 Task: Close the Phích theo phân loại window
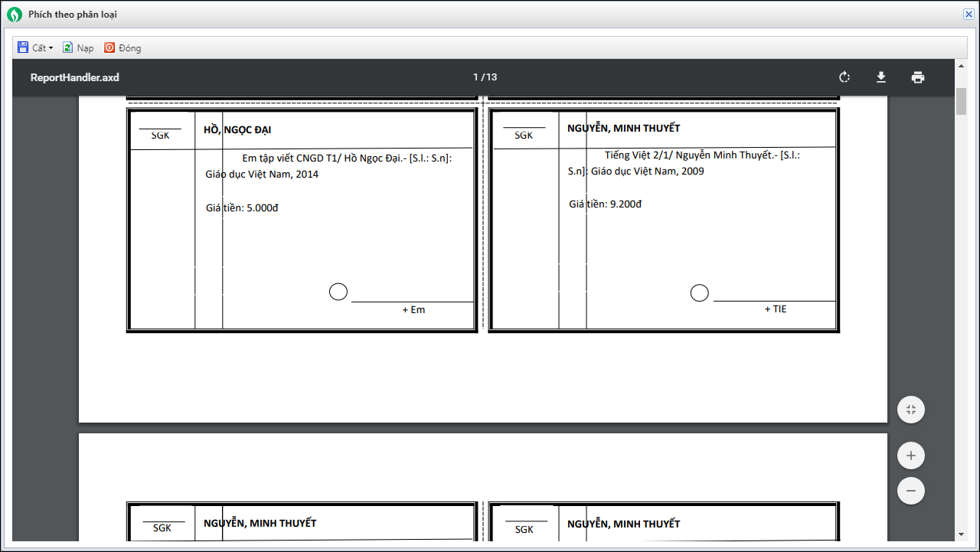point(969,14)
